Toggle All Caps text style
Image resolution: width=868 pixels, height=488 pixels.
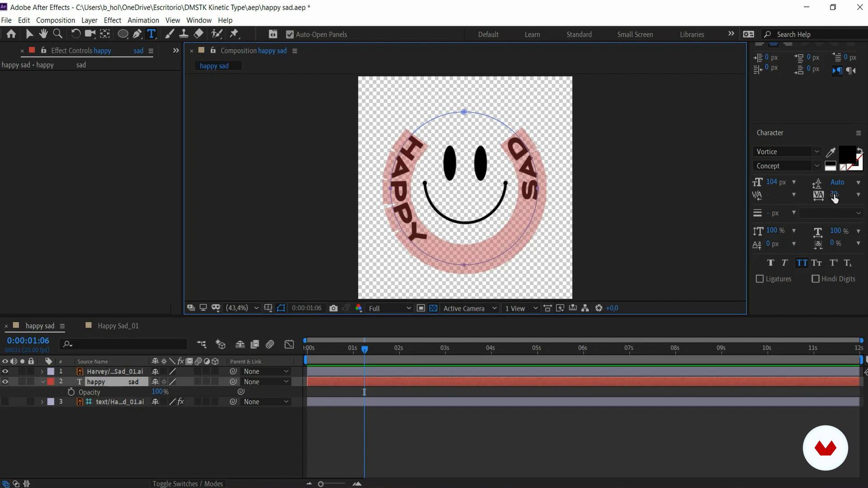802,263
